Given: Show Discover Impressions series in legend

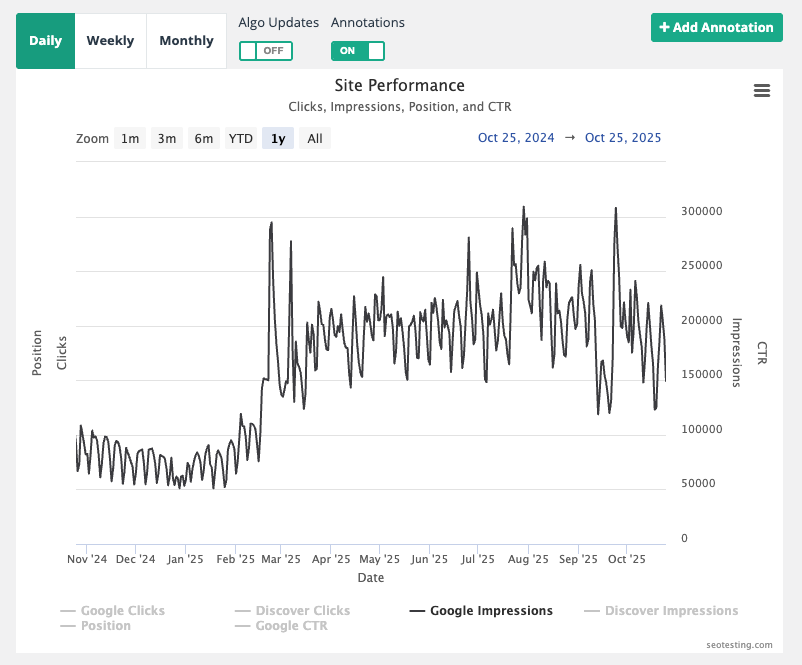Looking at the screenshot, I should [x=670, y=610].
